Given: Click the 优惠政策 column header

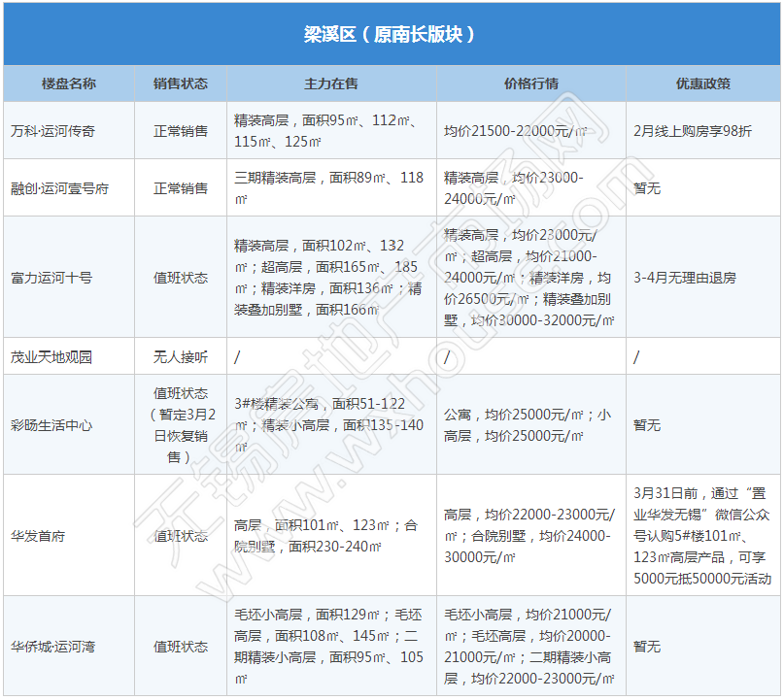Looking at the screenshot, I should [702, 83].
